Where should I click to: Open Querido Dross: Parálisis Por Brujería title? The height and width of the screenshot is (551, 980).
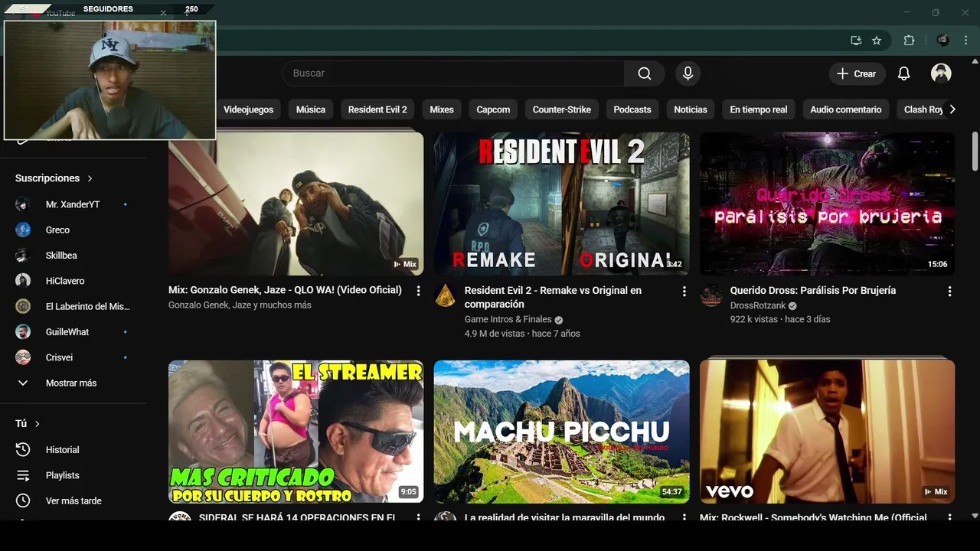[813, 290]
